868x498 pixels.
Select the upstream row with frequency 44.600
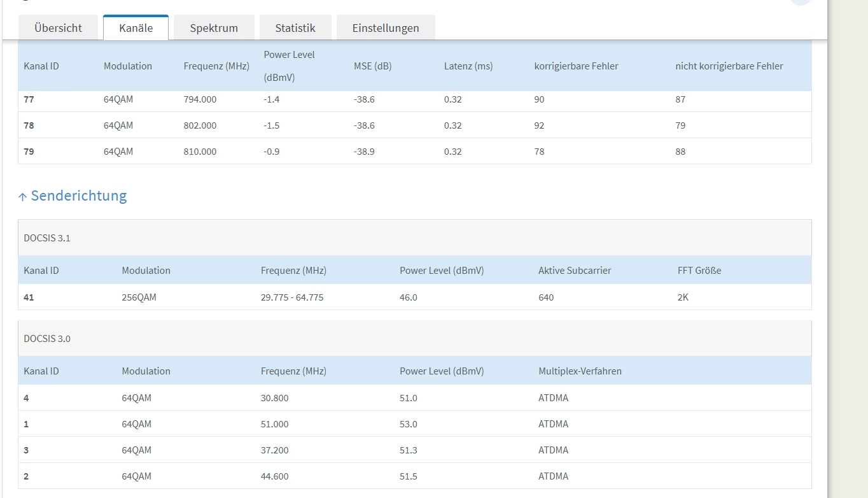click(x=274, y=476)
